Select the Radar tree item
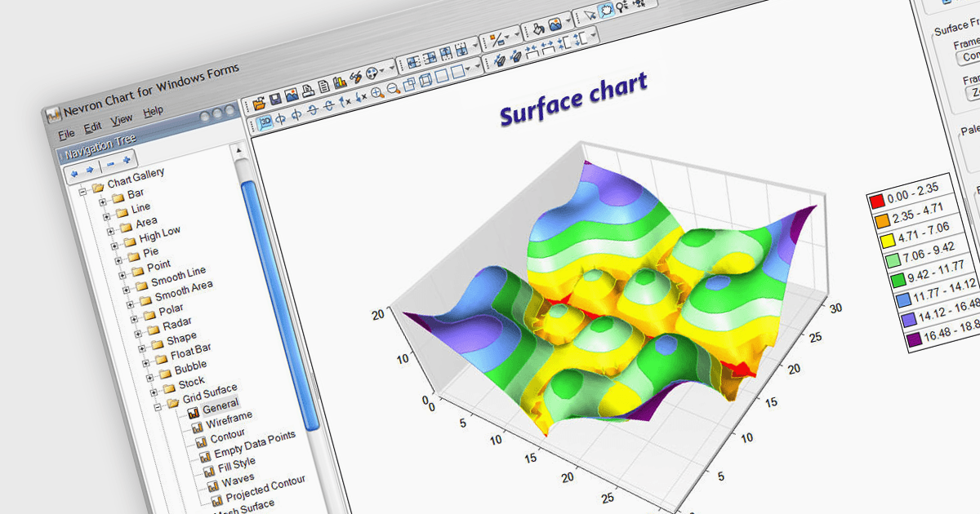The image size is (980, 514). click(x=177, y=324)
